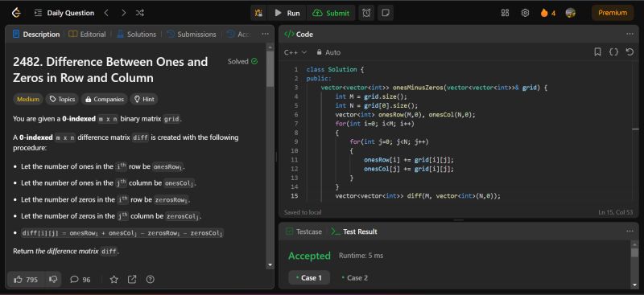Viewport: 644px width, 295px height.
Task: Run the code
Action: (287, 13)
